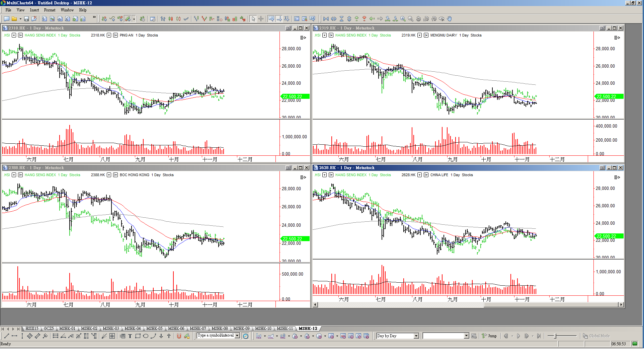The width and height of the screenshot is (644, 354).
Task: Open the Day by Day dropdown
Action: (x=416, y=336)
